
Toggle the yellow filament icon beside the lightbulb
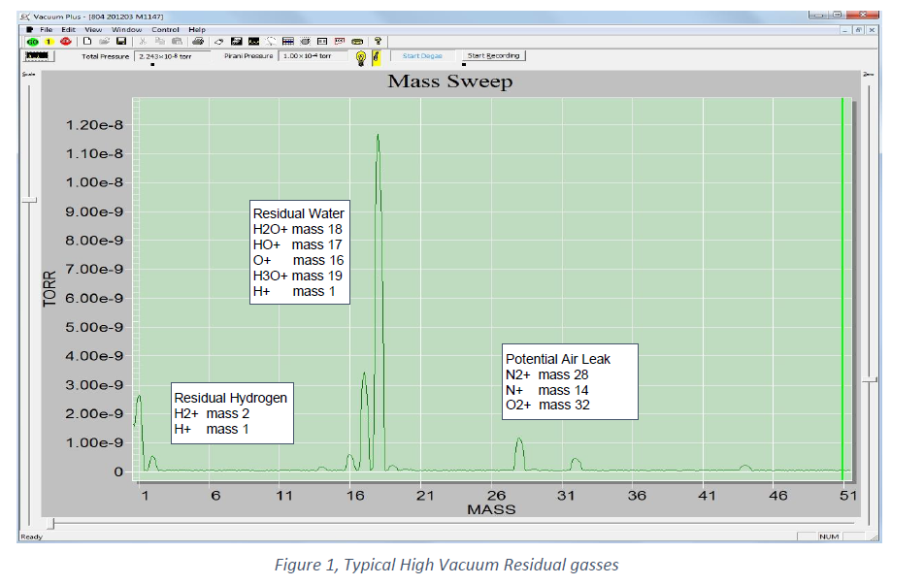(376, 57)
